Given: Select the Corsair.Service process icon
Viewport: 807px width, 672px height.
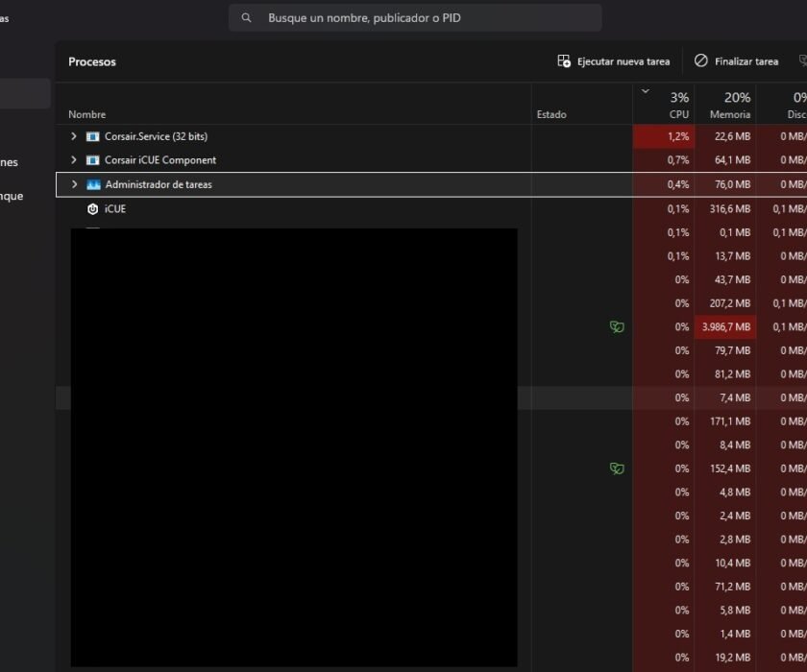Looking at the screenshot, I should point(93,136).
